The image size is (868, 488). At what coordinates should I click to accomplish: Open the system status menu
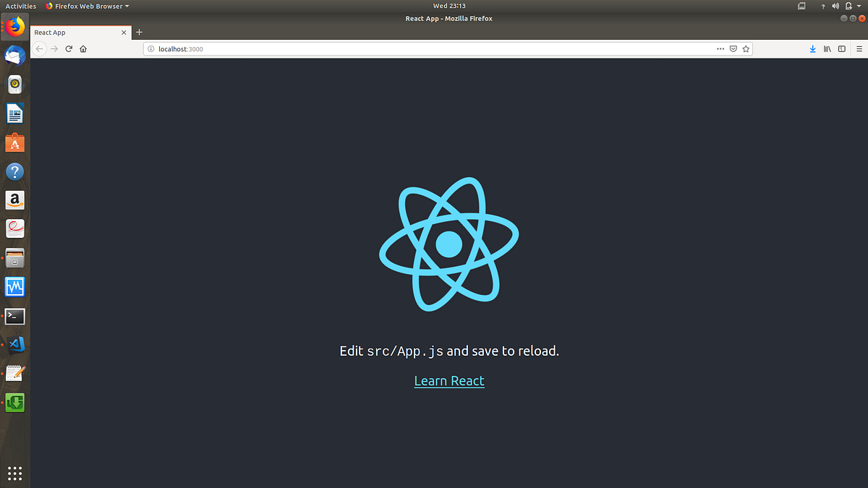846,6
